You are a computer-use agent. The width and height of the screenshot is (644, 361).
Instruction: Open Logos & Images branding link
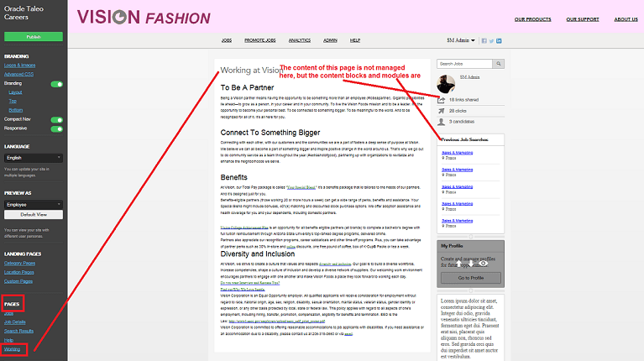coord(19,65)
